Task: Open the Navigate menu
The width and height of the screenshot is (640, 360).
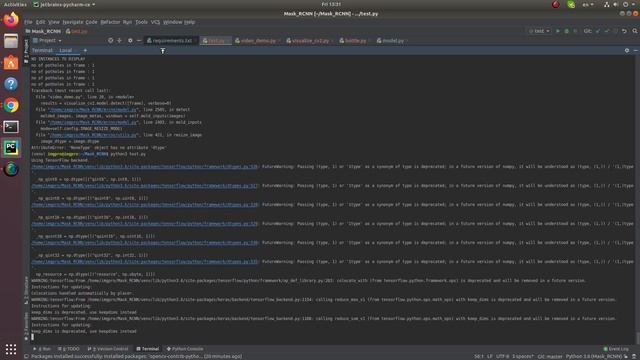Action: (x=73, y=22)
